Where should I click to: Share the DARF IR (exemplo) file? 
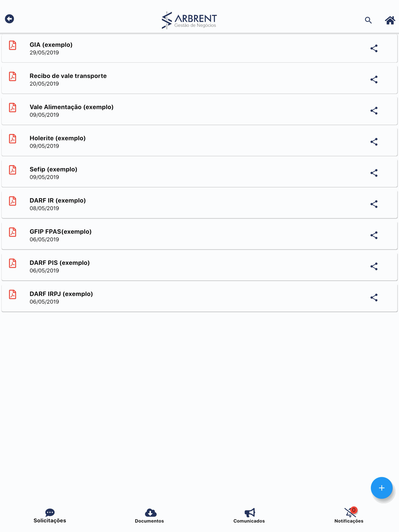pos(374,204)
